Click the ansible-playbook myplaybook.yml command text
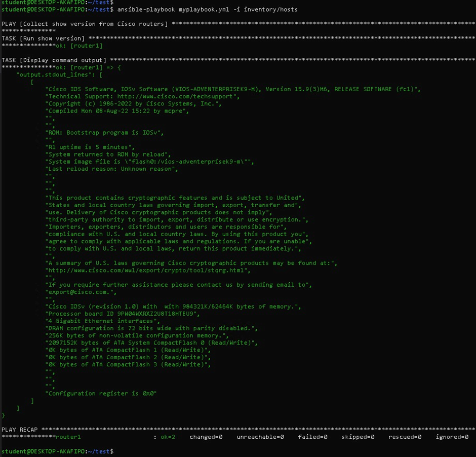This screenshot has width=476, height=457. 207,10
